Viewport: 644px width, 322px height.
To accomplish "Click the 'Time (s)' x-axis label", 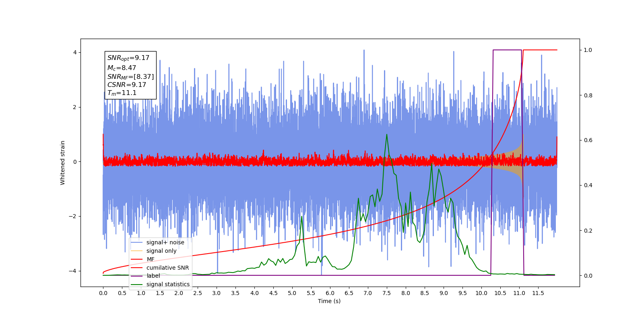I will (x=329, y=301).
